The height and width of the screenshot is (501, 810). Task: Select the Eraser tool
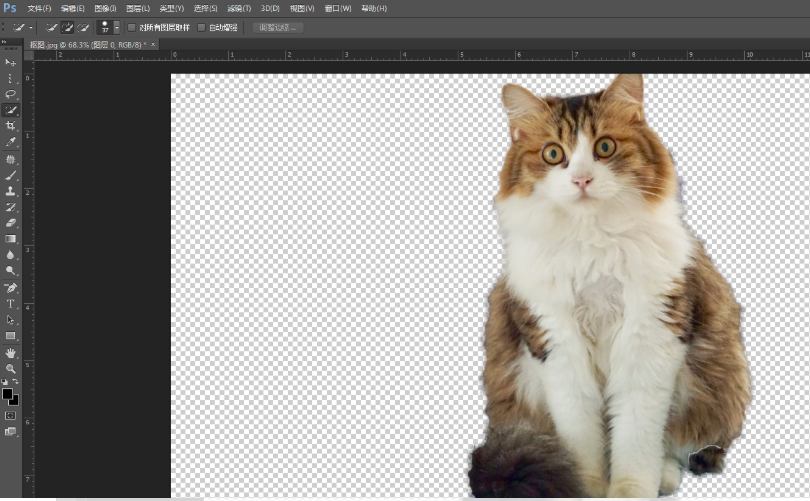coord(11,222)
